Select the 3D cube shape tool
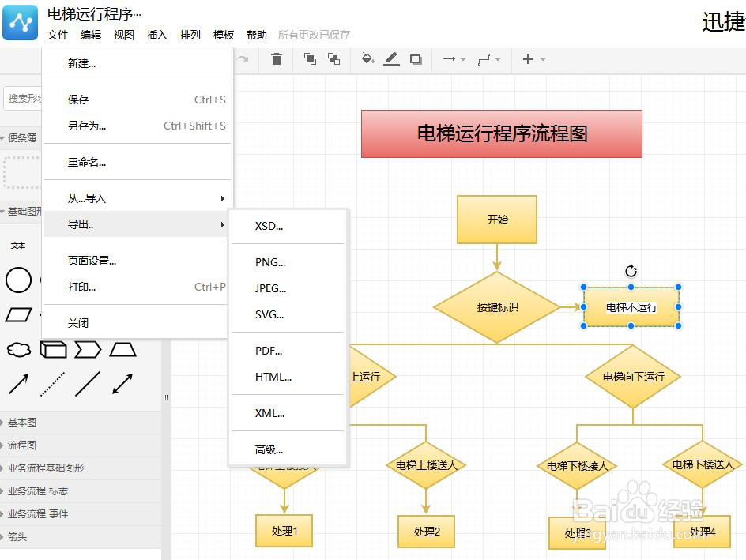The width and height of the screenshot is (746, 560). click(x=53, y=350)
